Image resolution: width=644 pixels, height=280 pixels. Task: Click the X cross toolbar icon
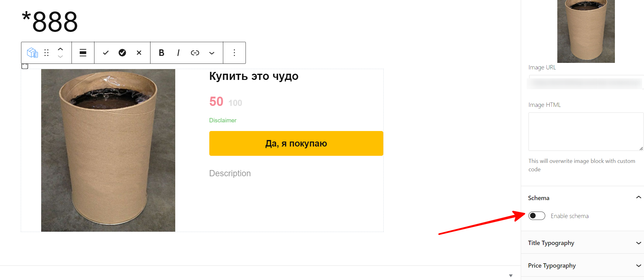tap(139, 53)
